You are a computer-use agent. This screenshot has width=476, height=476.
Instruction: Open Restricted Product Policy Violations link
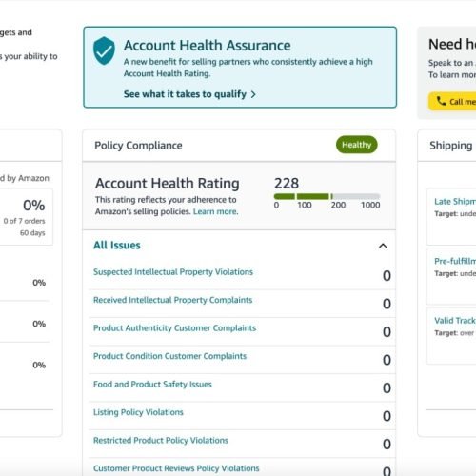click(x=161, y=441)
